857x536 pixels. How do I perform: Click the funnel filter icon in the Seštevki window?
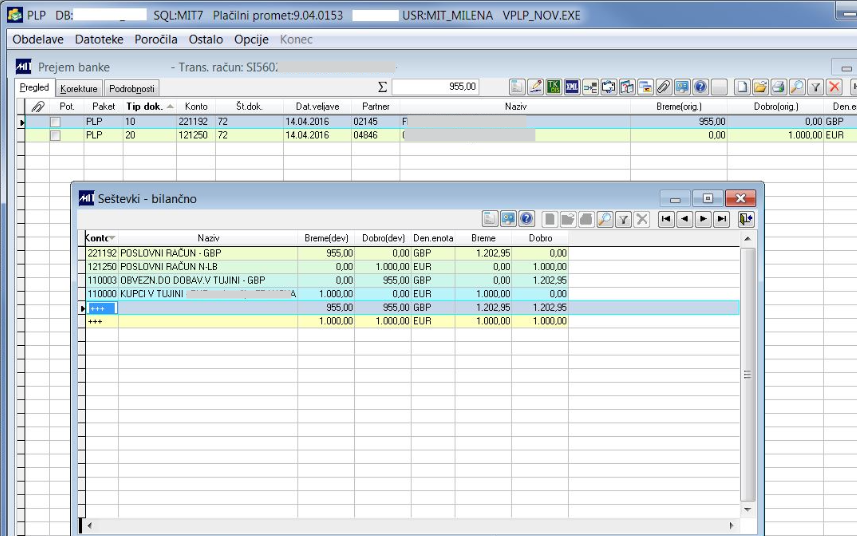click(x=623, y=219)
